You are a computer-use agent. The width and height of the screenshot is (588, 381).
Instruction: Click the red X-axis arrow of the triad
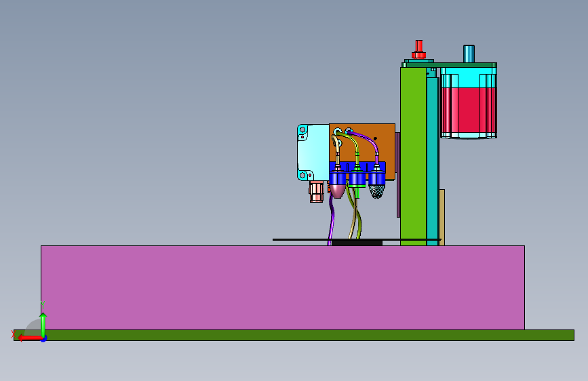pos(29,338)
